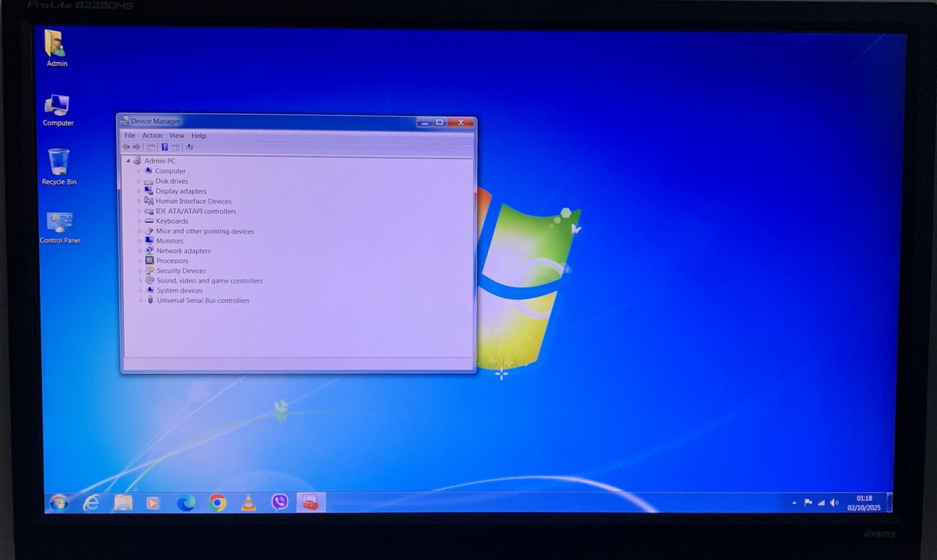
Task: Select the Recycle Bin desktop icon
Action: coord(59,167)
